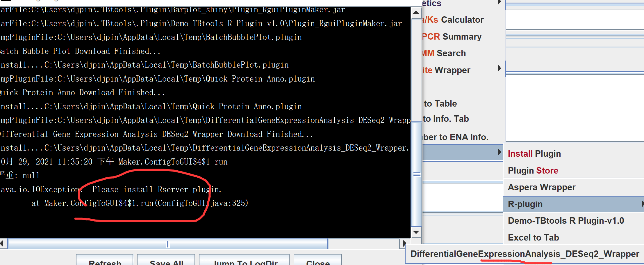Click the log scroll-up arrow
Image resolution: width=644 pixels, height=265 pixels.
tap(416, 12)
